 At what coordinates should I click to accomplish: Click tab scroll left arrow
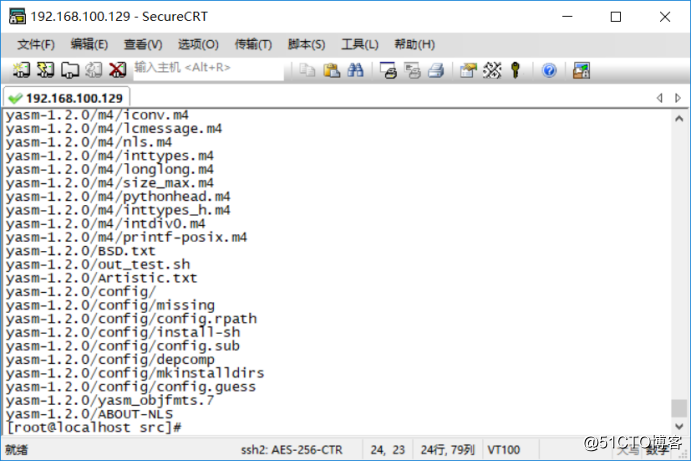pyautogui.click(x=659, y=97)
